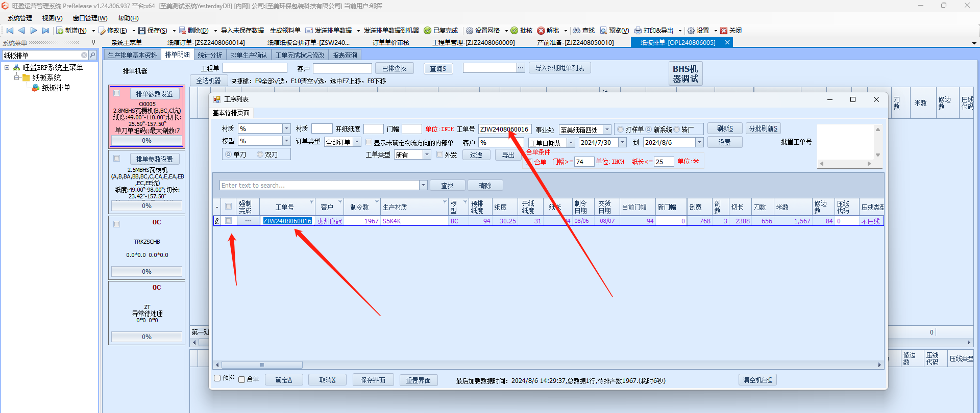Toggle the 外发 checkbox
This screenshot has width=980, height=413.
[440, 154]
